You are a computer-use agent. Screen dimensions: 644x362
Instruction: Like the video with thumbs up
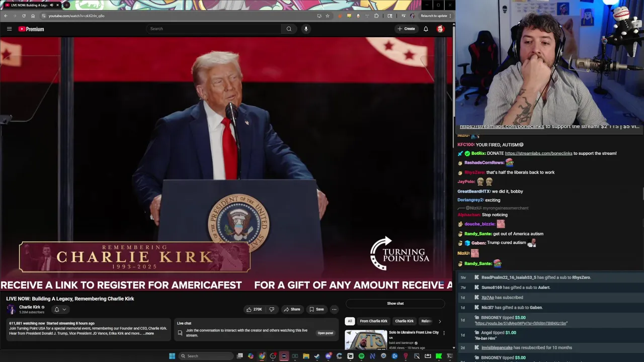point(254,309)
